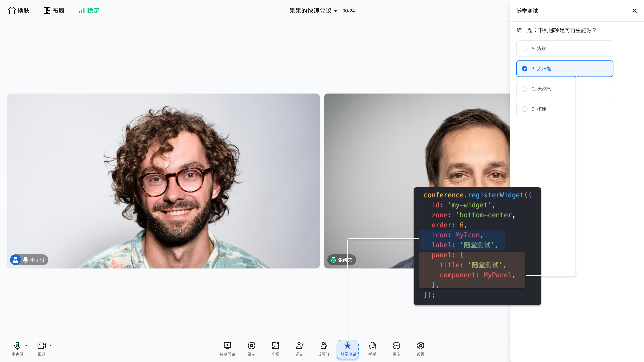Enter fullscreen via 全屏 icon

[276, 346]
